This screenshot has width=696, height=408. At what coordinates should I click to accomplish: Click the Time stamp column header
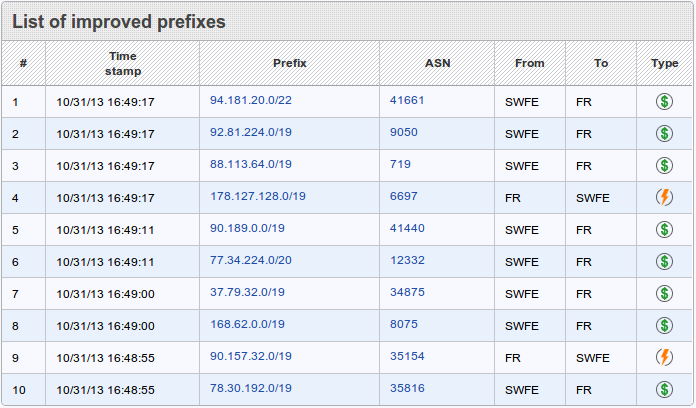pyautogui.click(x=123, y=63)
